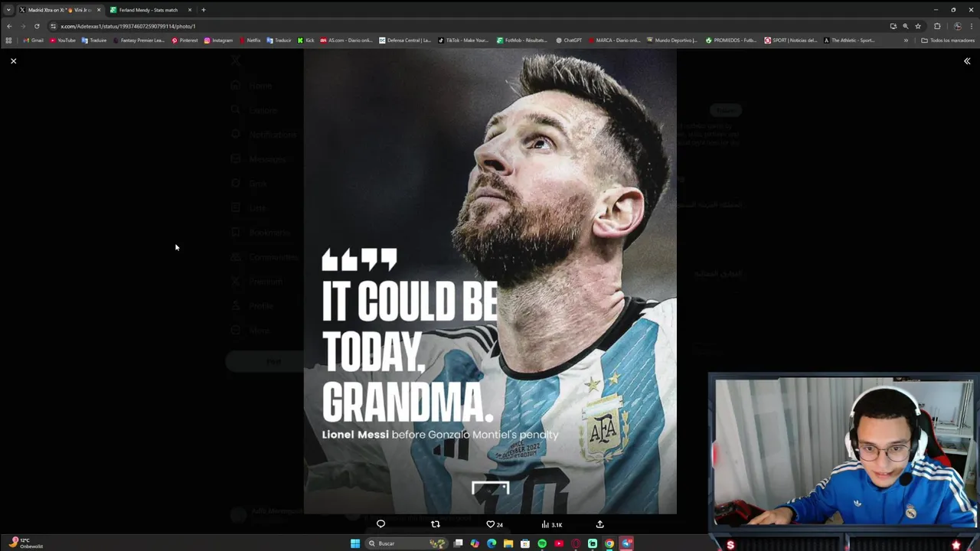Open MARCA Diario online bookmark
The image size is (980, 551).
tap(614, 41)
